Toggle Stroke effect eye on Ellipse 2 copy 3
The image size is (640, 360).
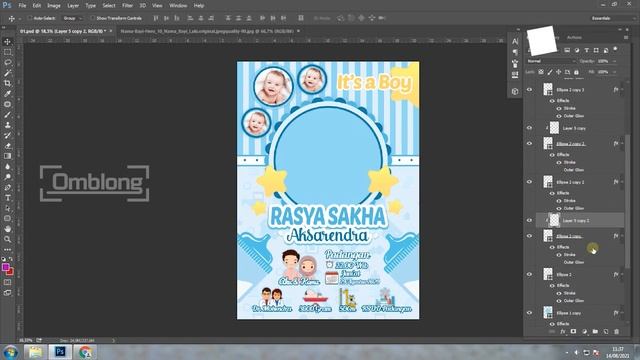point(559,108)
